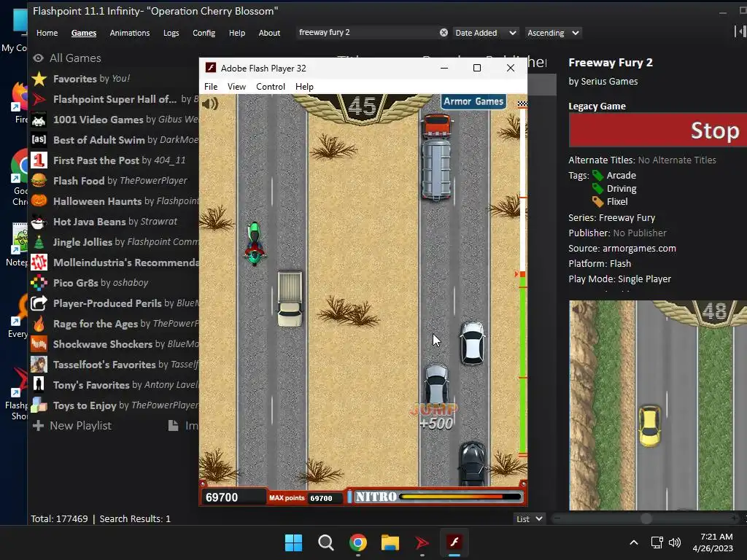
Task: Click the Import playlist button
Action: [x=183, y=426]
